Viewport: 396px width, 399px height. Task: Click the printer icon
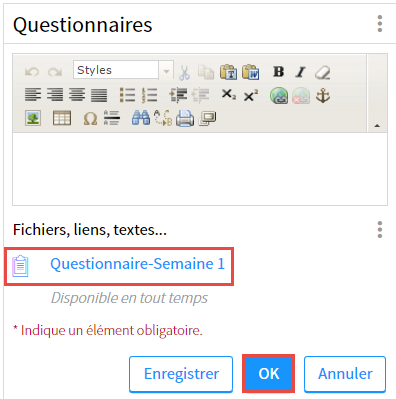click(185, 118)
